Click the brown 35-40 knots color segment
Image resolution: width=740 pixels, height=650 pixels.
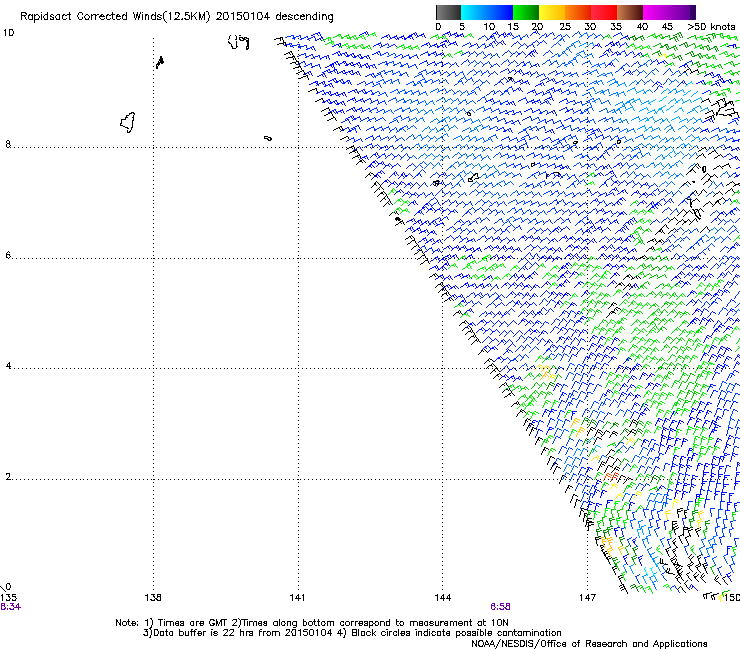[x=630, y=12]
